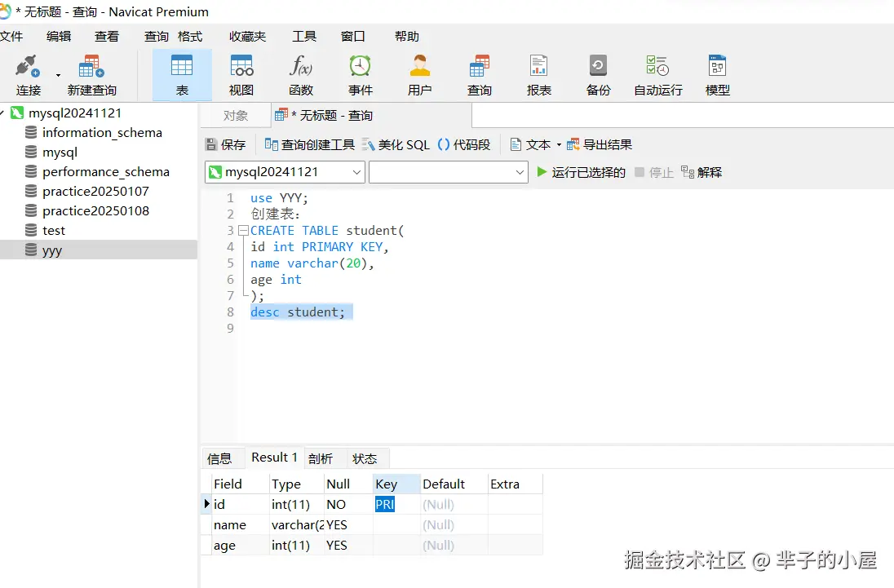Click the Key column header
This screenshot has height=588, width=894.
coord(396,484)
